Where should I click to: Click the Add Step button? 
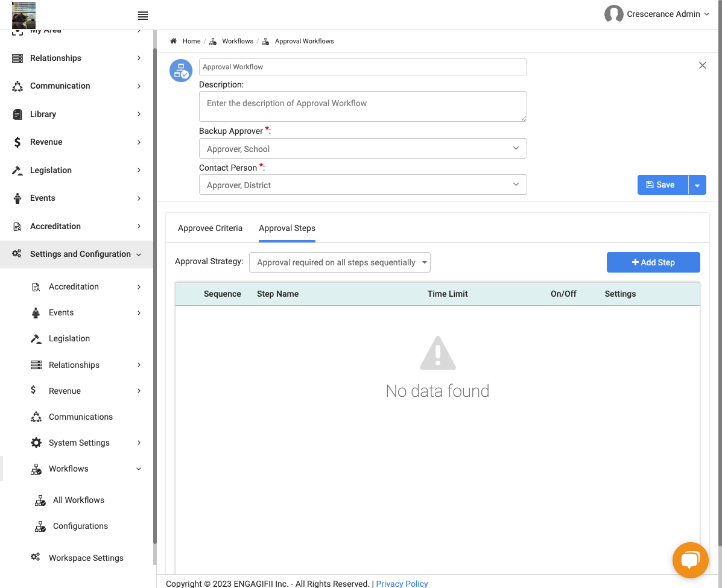[x=653, y=262]
